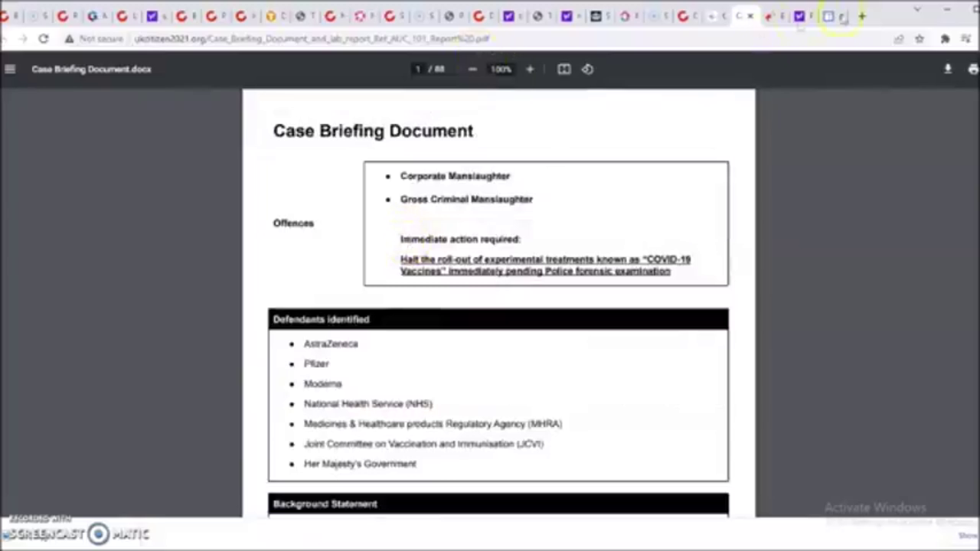Click the 100% zoom level field
Image resolution: width=980 pixels, height=551 pixels.
tap(501, 69)
